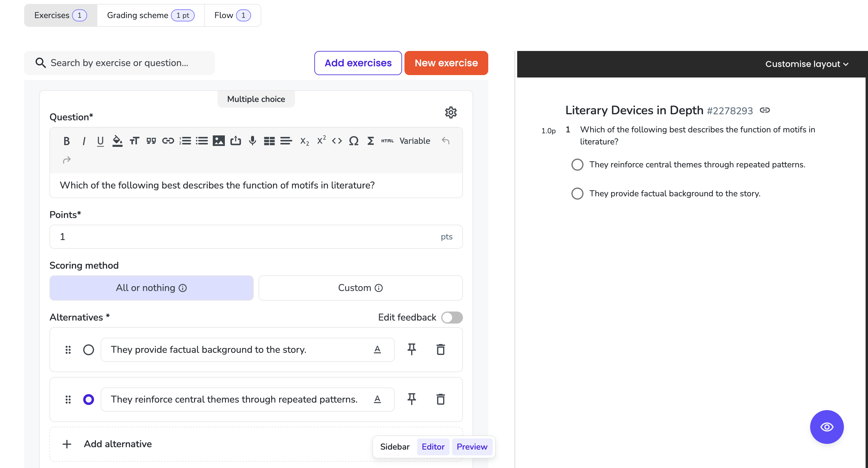Insert an image into the question
868x468 pixels.
point(219,141)
